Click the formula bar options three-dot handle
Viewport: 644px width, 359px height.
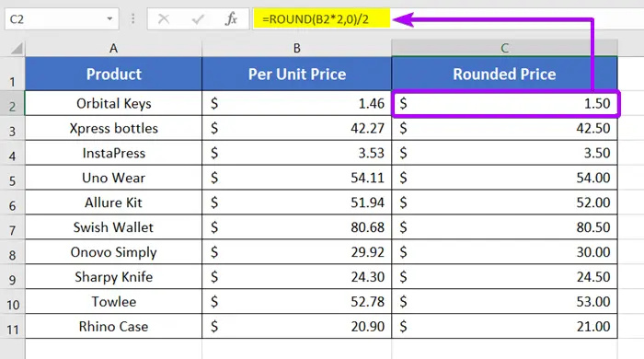133,19
